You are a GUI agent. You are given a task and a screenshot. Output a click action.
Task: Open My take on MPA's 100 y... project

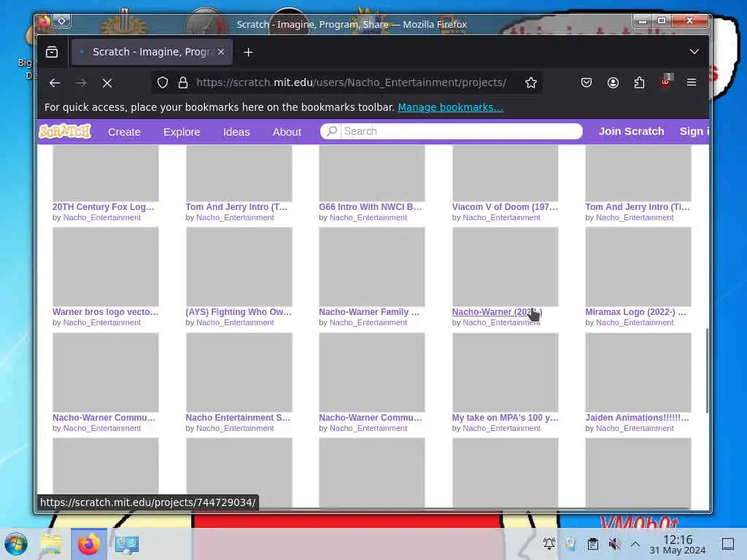(505, 418)
